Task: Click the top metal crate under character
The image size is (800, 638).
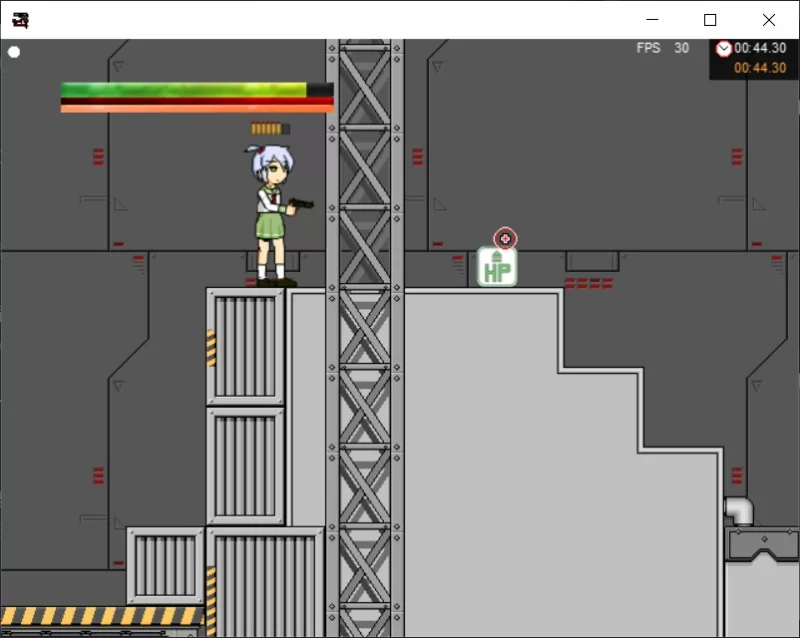Action: (x=245, y=347)
